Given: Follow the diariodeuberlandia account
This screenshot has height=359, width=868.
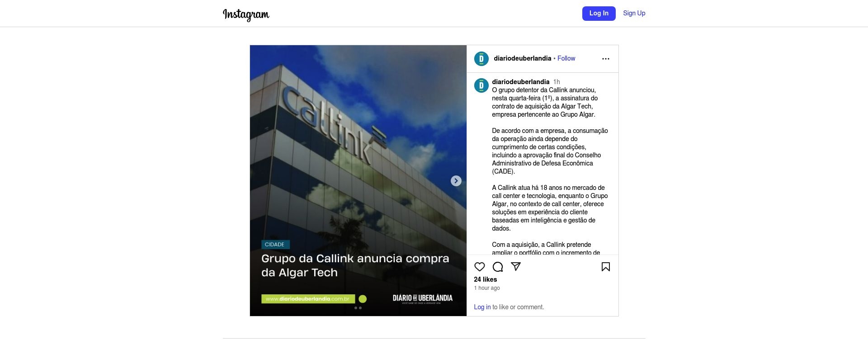Looking at the screenshot, I should pyautogui.click(x=566, y=58).
